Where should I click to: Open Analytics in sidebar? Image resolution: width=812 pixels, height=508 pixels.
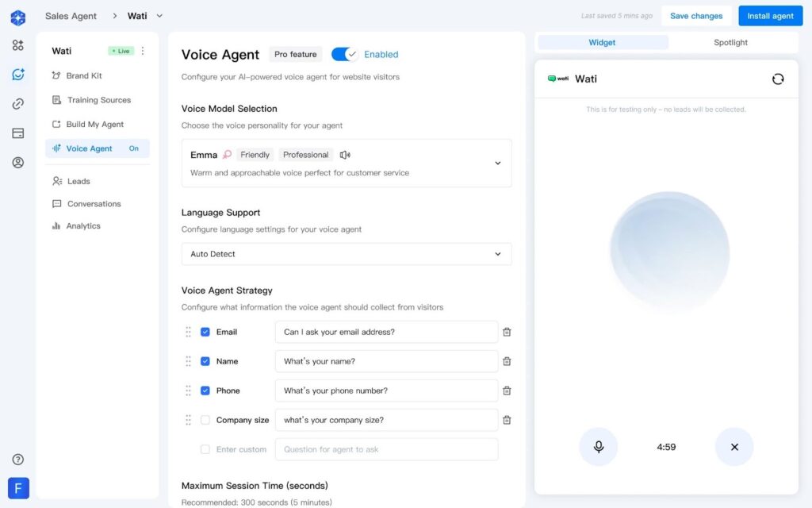coord(98,226)
